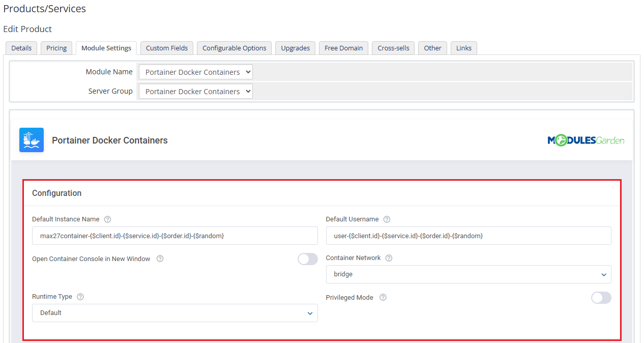The width and height of the screenshot is (644, 343).
Task: Click the Default Instance Name input field
Action: tap(175, 236)
